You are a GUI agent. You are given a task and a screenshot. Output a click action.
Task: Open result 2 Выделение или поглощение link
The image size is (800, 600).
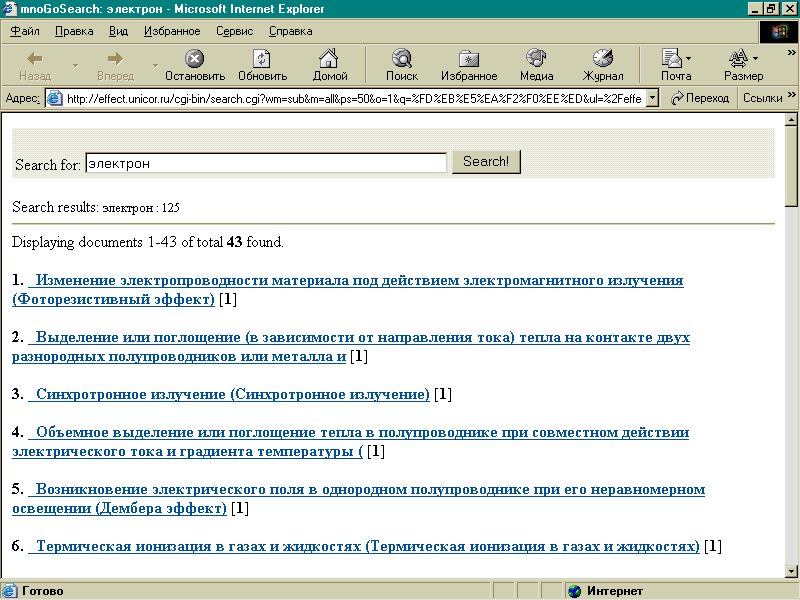(x=351, y=347)
